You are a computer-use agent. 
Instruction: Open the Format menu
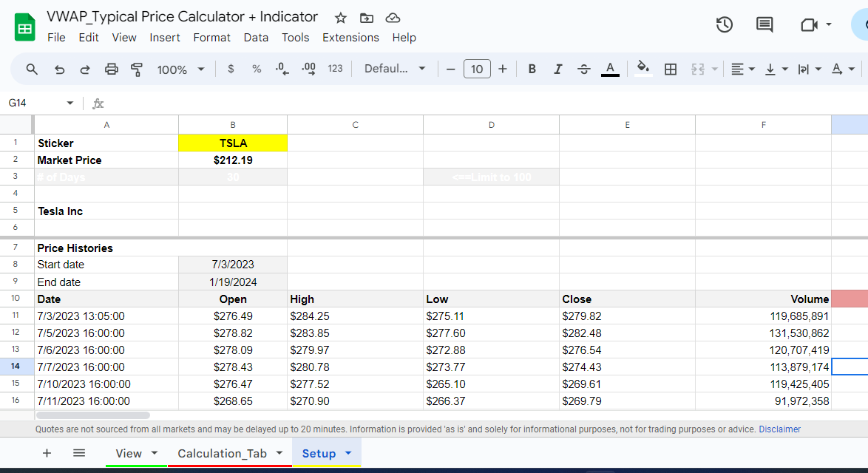pyautogui.click(x=211, y=38)
